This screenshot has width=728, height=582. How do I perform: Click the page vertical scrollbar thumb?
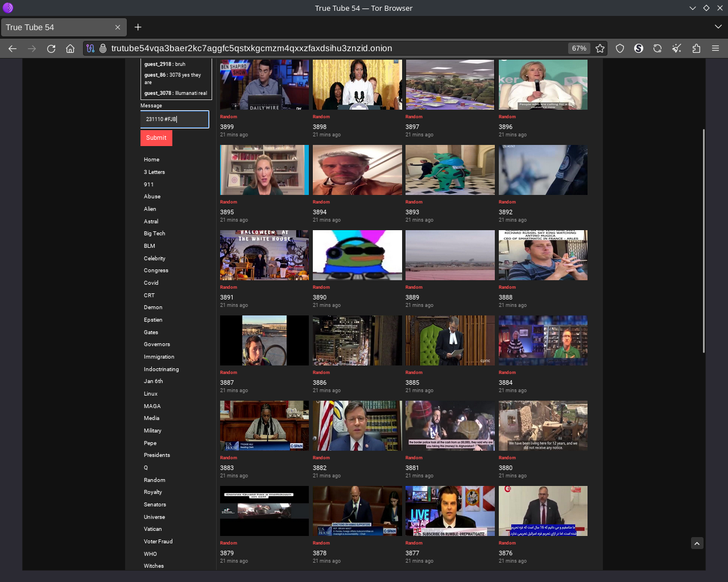click(704, 241)
